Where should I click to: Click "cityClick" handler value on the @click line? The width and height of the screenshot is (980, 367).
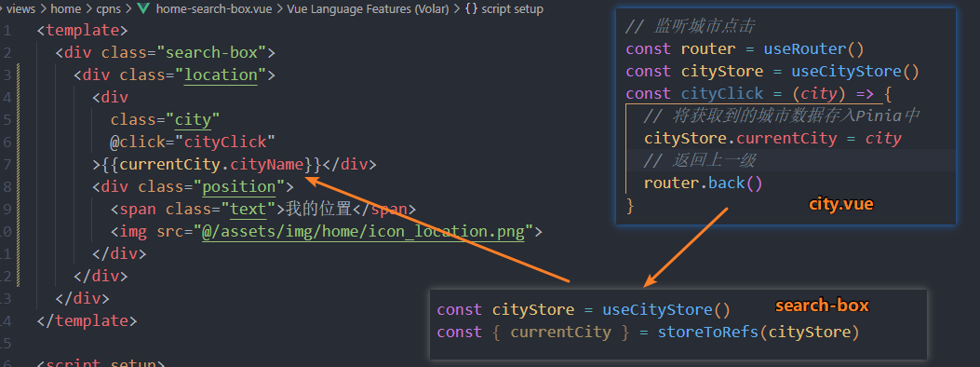click(225, 142)
